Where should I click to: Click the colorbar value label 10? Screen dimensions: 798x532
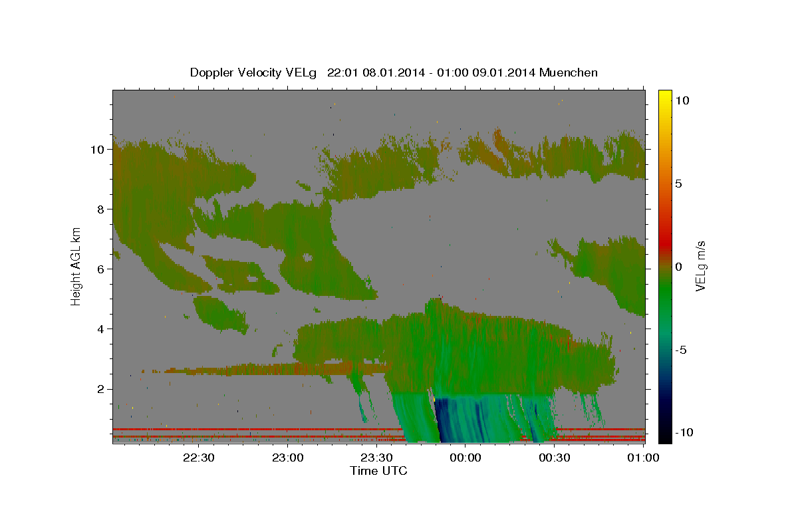(x=682, y=100)
